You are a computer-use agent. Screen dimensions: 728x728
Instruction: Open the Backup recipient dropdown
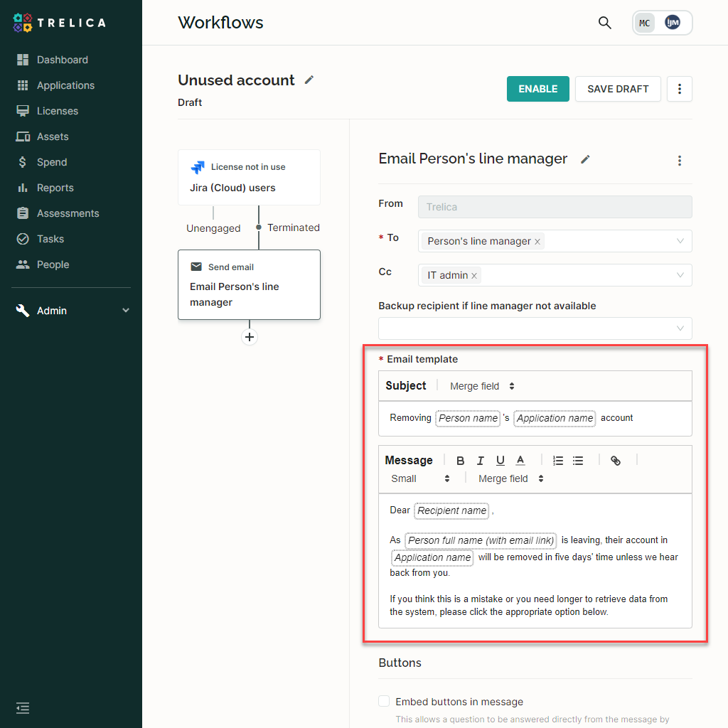click(535, 328)
